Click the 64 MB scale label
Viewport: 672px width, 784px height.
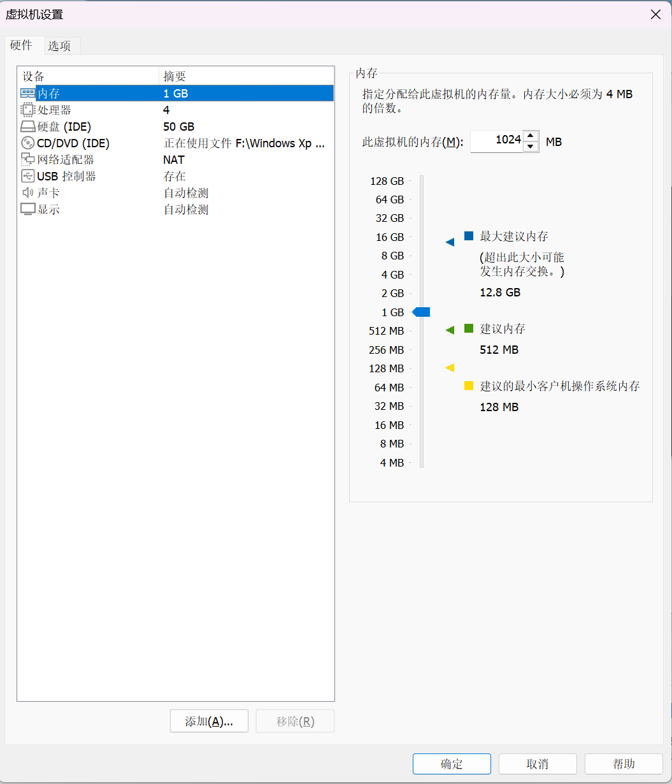389,388
